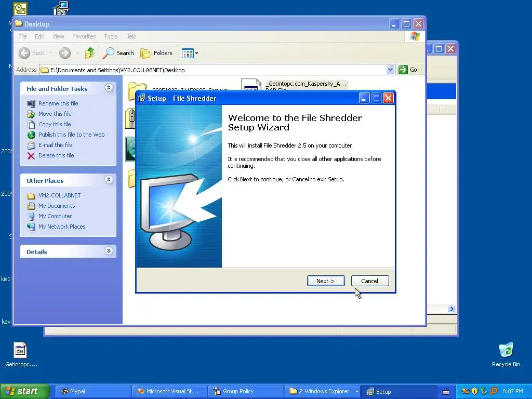Click the Forward arrow icon
532x399 pixels.
65,53
